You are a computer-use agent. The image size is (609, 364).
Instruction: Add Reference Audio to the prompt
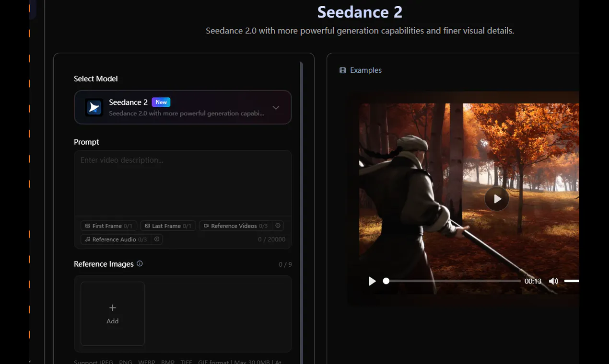[x=116, y=239]
